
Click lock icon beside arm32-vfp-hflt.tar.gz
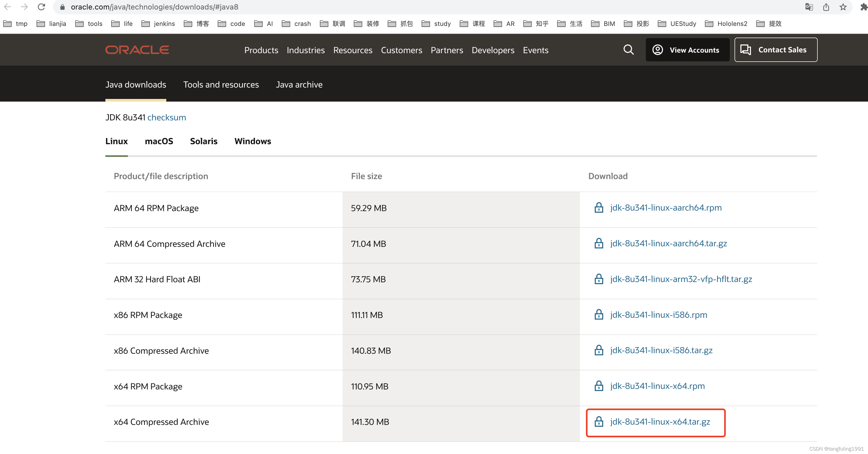pyautogui.click(x=599, y=279)
